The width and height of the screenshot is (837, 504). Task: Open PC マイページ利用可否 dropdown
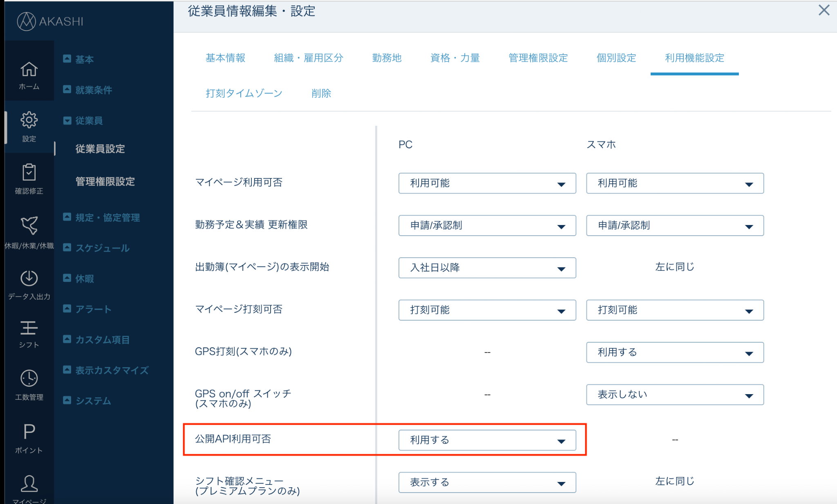click(487, 183)
